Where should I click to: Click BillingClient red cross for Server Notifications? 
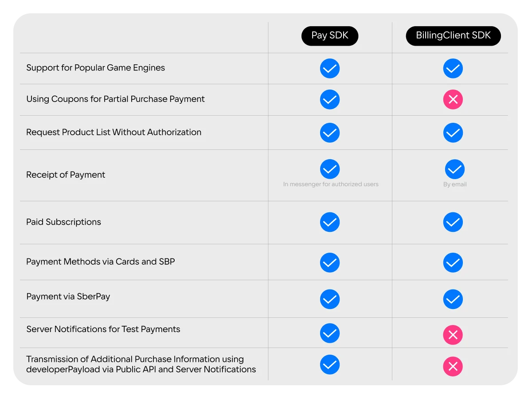point(453,335)
